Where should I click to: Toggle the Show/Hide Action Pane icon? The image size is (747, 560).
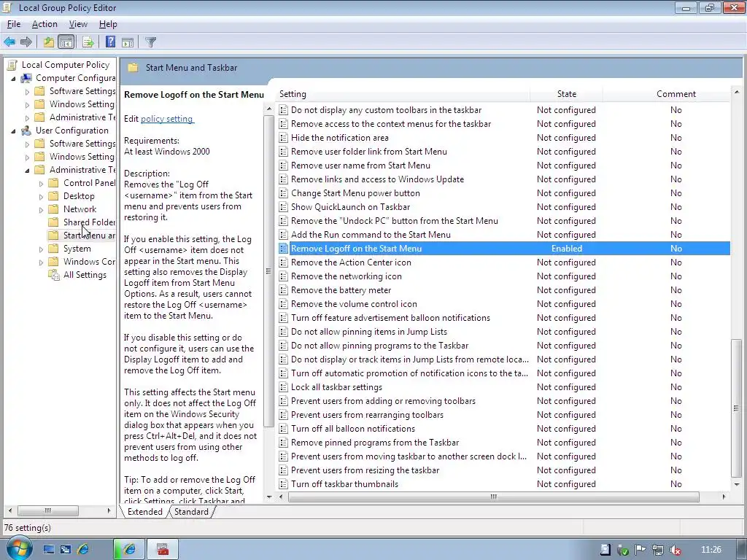coord(128,42)
